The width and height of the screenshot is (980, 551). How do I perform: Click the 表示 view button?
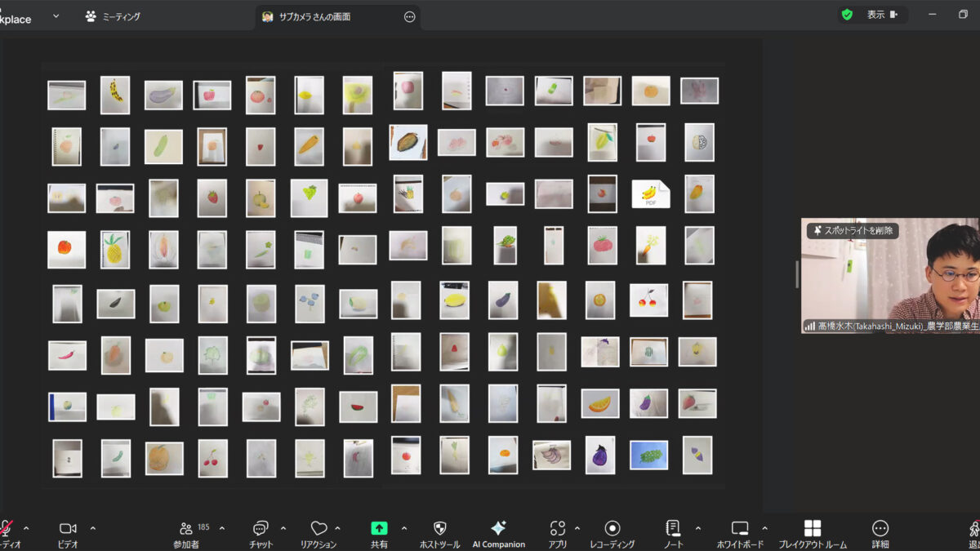pos(876,15)
